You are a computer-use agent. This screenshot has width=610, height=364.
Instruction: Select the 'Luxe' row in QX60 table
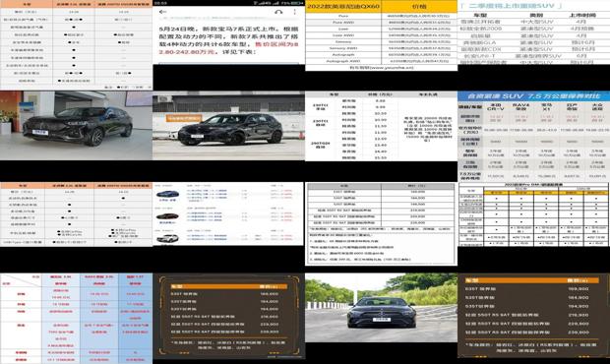[382, 29]
